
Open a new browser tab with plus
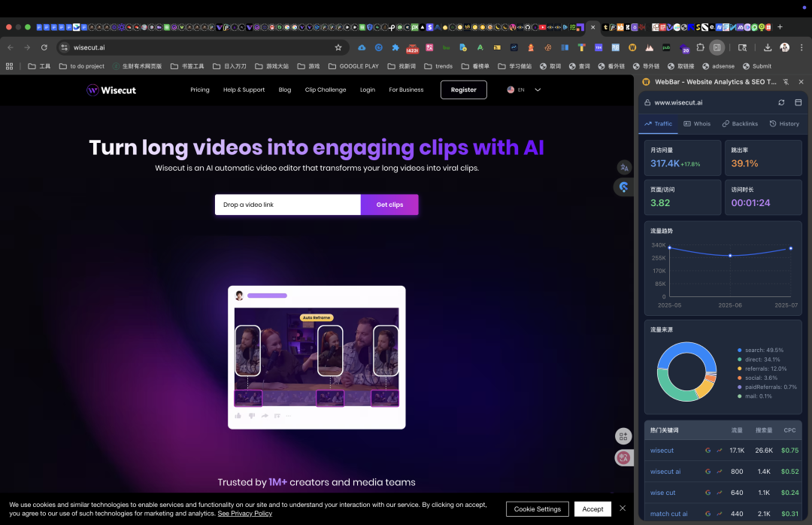(780, 27)
